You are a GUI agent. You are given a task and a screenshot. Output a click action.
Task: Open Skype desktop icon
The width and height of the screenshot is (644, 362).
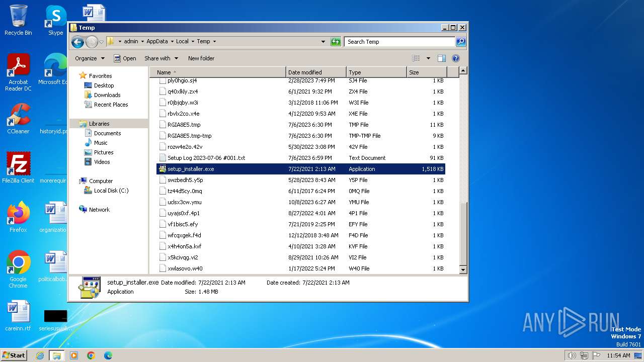(x=55, y=20)
